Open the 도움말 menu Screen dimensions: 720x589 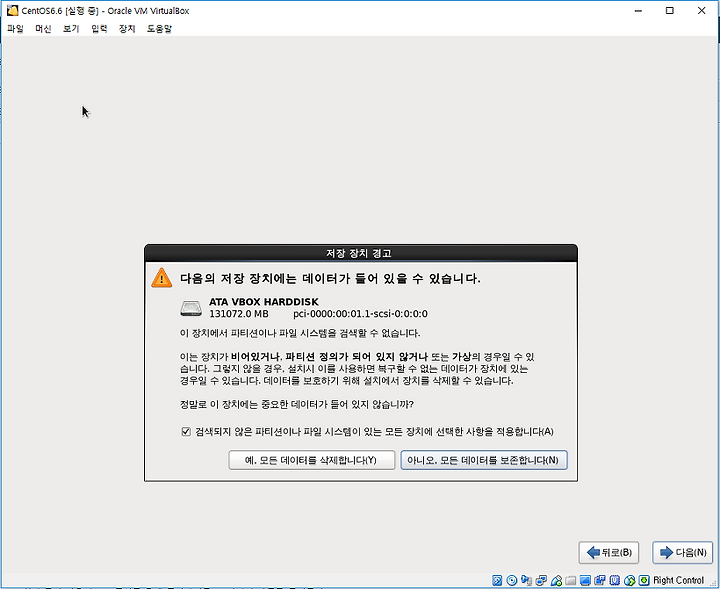[x=159, y=28]
